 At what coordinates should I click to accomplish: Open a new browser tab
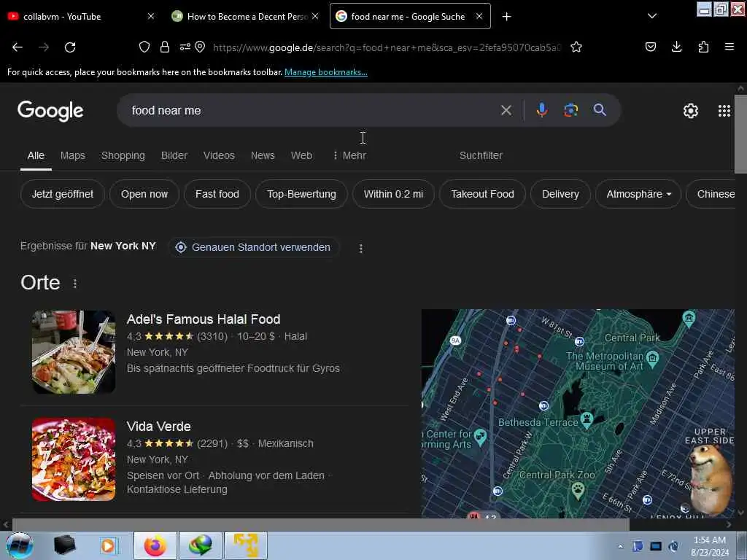pyautogui.click(x=507, y=17)
